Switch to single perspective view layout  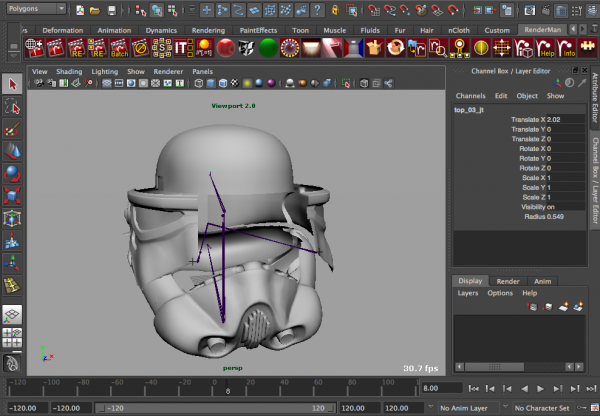(x=12, y=315)
